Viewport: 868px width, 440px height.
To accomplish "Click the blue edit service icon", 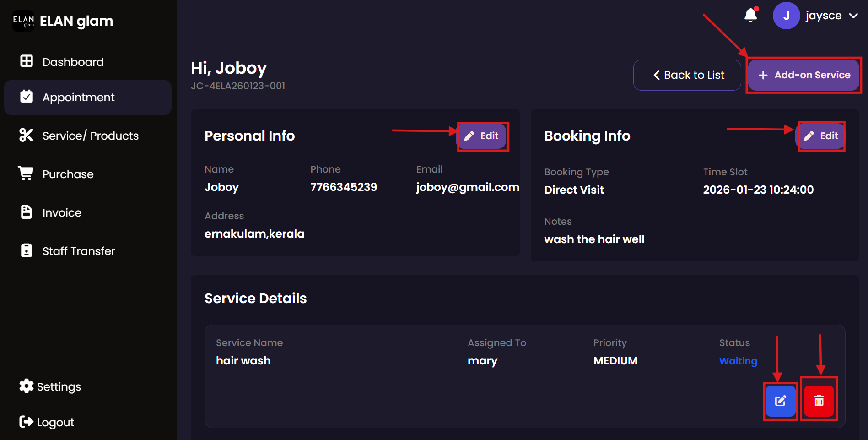I will [x=781, y=401].
